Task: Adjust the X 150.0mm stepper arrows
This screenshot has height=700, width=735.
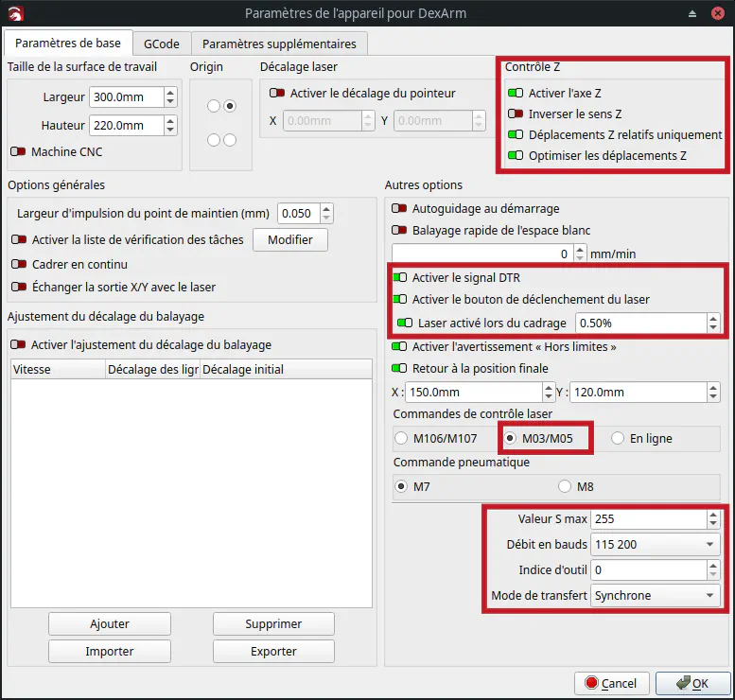Action: pyautogui.click(x=549, y=392)
